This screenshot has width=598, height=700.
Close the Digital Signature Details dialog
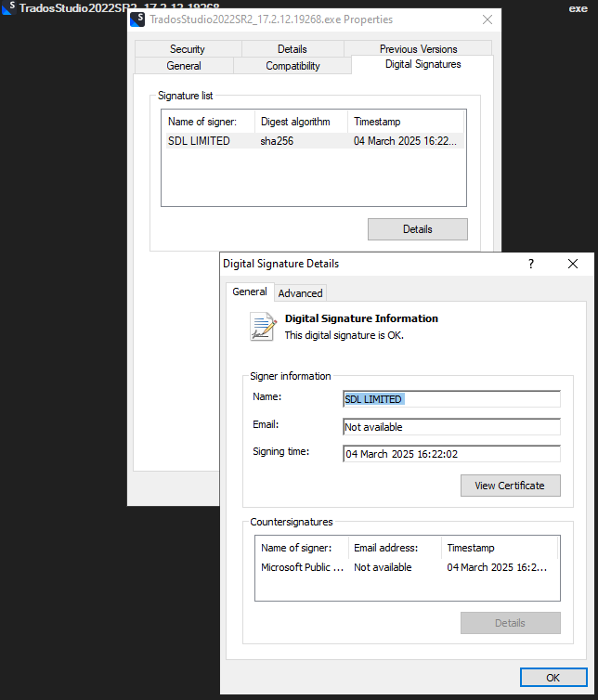[573, 264]
